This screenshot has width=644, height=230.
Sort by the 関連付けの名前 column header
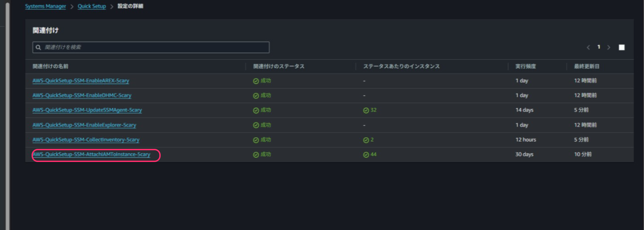(51, 66)
